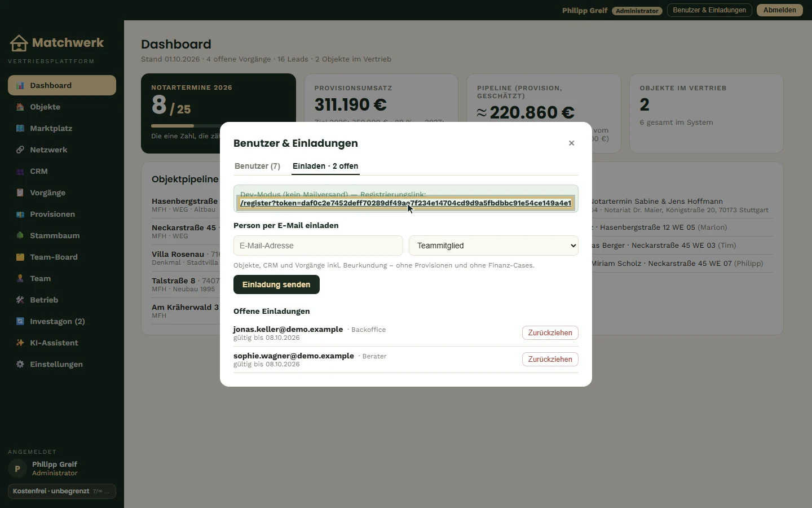Screen dimensions: 812x508
Task: Click the Betrieb tools icon
Action: coord(20,300)
